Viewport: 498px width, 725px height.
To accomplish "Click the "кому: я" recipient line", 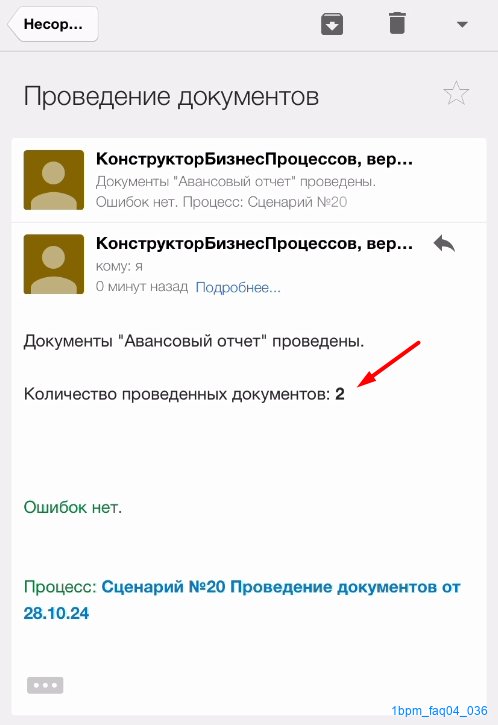I will [x=119, y=266].
